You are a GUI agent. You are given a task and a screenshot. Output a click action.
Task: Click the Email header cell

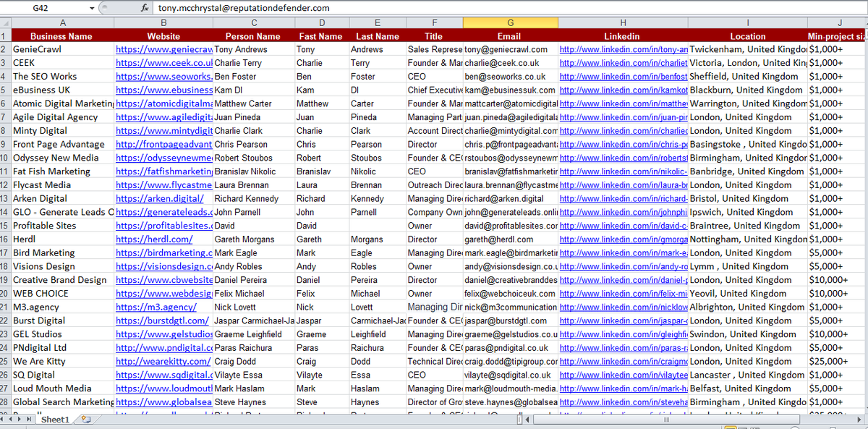(509, 36)
